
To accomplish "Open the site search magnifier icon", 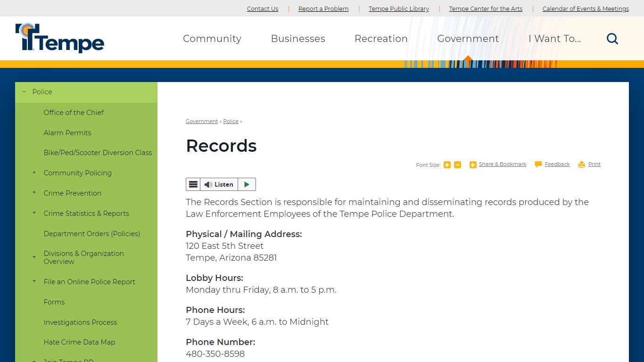I will (612, 39).
